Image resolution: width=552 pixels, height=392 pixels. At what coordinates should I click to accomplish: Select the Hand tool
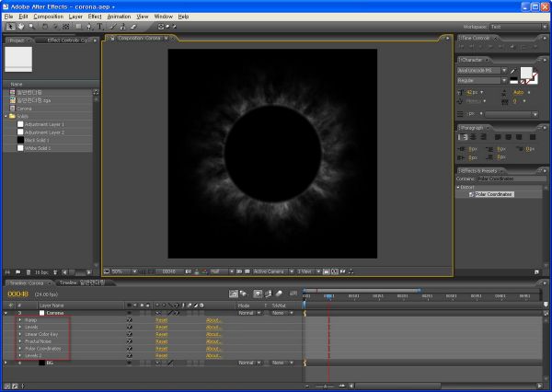[21, 27]
